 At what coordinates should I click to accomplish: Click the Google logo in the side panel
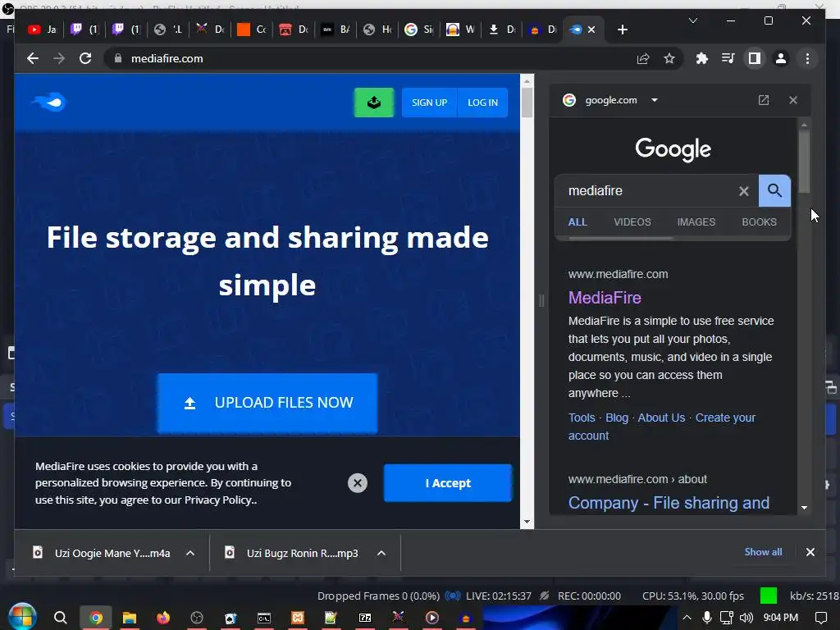673,149
